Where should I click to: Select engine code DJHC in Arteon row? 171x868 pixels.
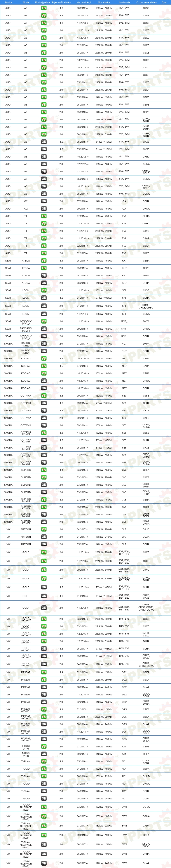(146, 529)
